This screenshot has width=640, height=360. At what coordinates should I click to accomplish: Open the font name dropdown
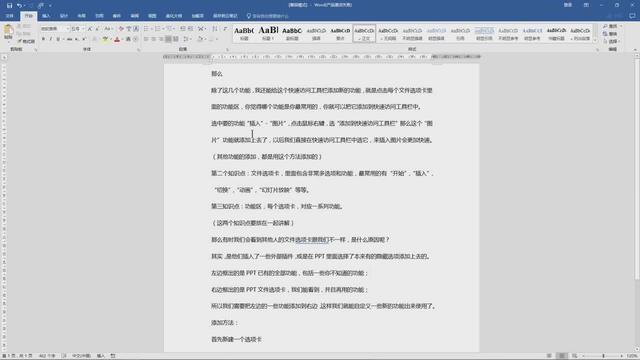pos(68,29)
